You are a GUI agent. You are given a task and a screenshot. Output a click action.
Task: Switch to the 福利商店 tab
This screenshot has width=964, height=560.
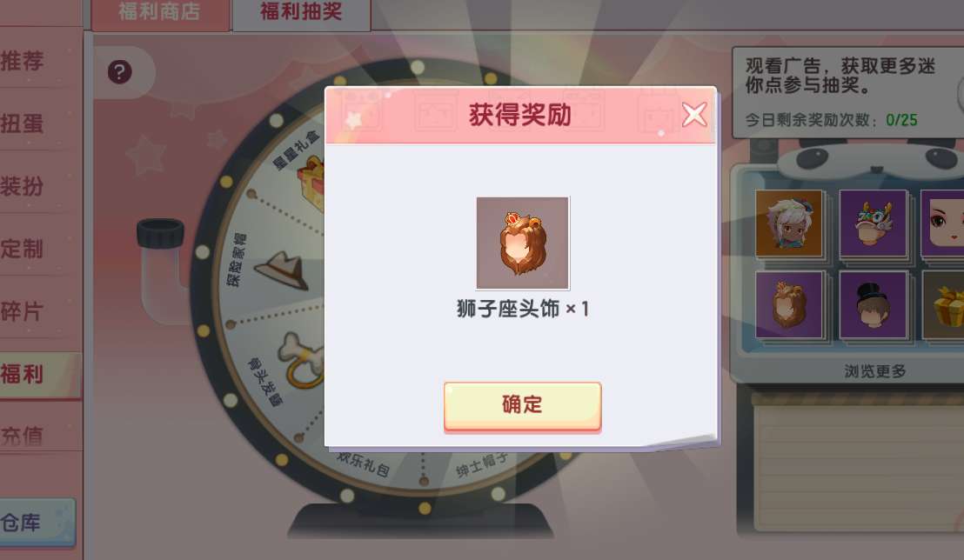pos(160,12)
